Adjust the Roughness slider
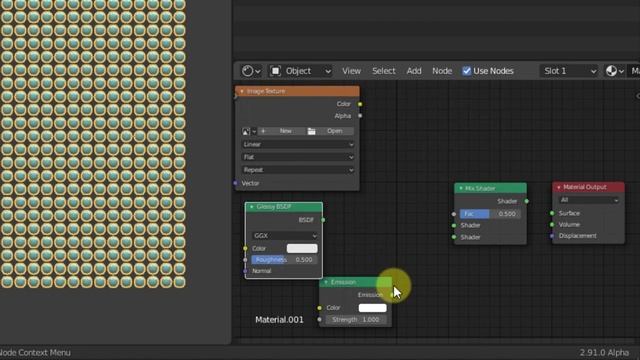640x360 pixels. (x=284, y=260)
